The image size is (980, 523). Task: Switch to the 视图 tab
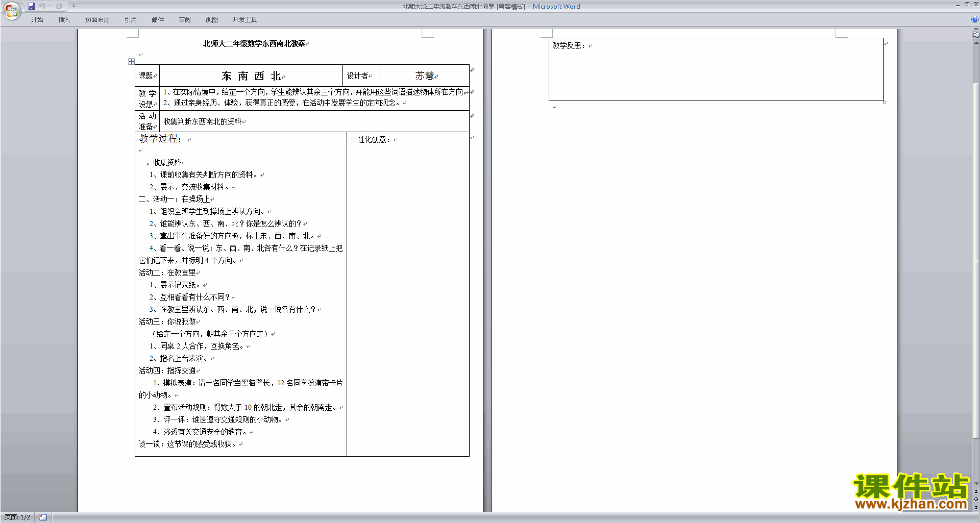coord(212,20)
